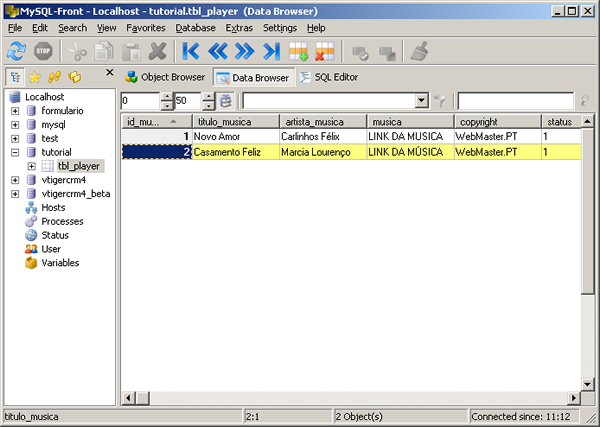Sort by the id_mu... column header
Image resolution: width=600 pixels, height=427 pixels.
[157, 122]
